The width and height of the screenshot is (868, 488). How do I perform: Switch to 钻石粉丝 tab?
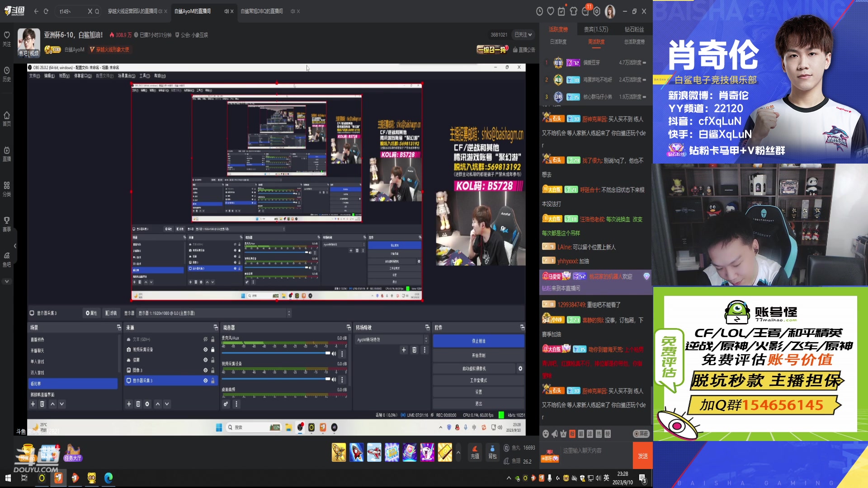[x=634, y=29]
